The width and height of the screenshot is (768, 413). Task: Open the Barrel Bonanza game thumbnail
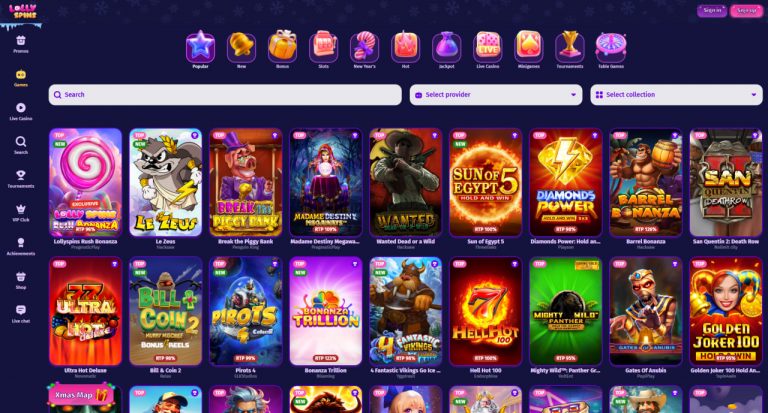click(x=646, y=183)
